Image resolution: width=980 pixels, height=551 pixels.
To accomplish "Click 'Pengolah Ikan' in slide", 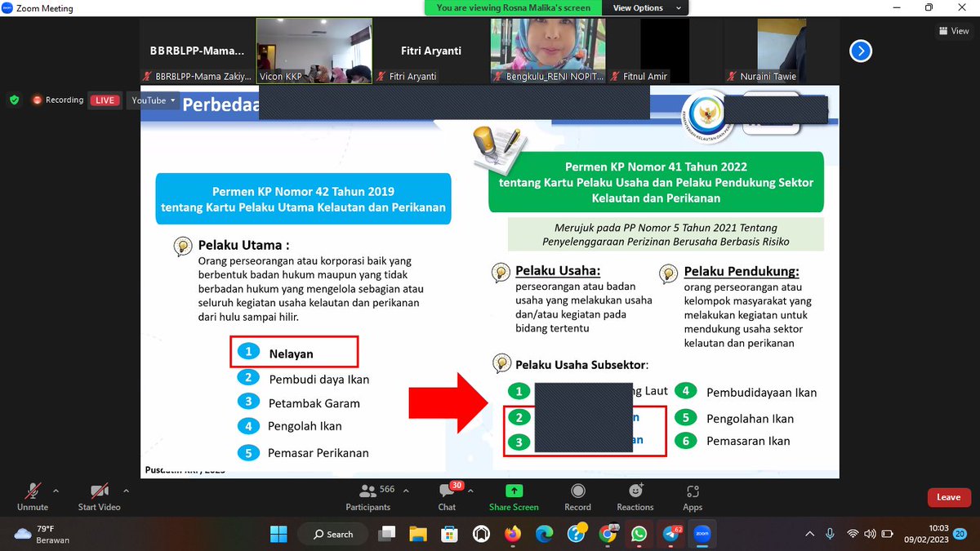I will point(305,426).
